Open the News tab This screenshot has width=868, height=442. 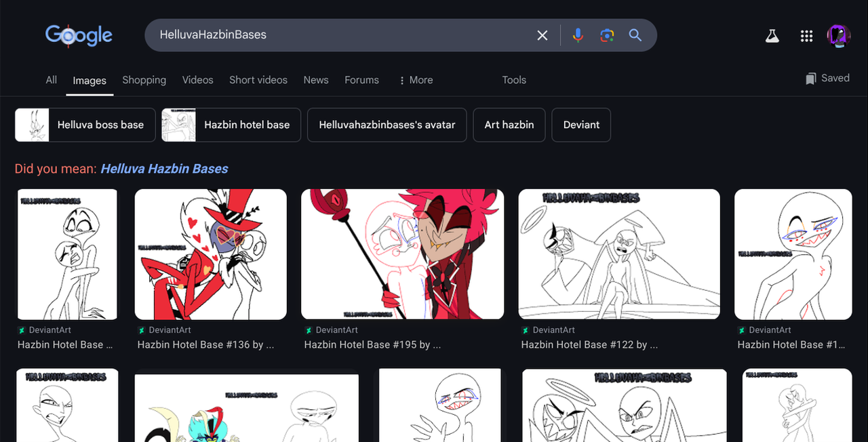tap(316, 80)
